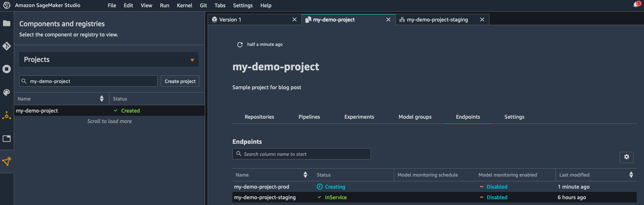This screenshot has width=644, height=205.
Task: Click the Created status of my-demo-project
Action: pyautogui.click(x=130, y=111)
